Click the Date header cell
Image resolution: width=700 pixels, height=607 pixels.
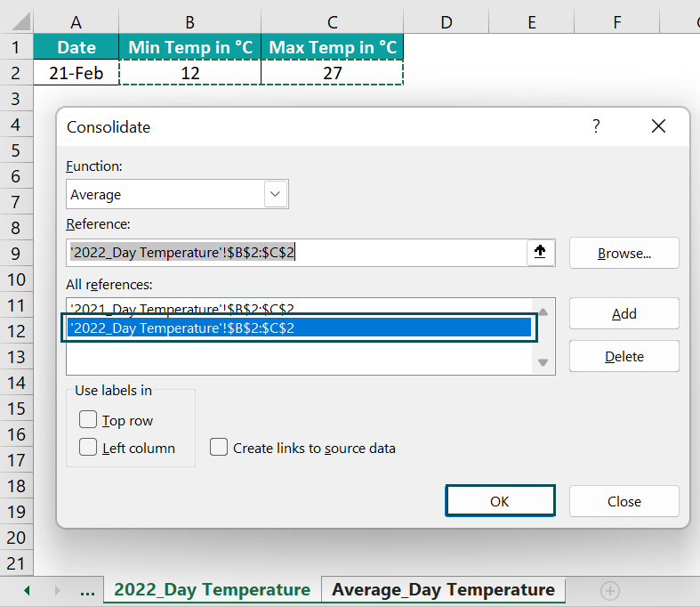pyautogui.click(x=76, y=47)
